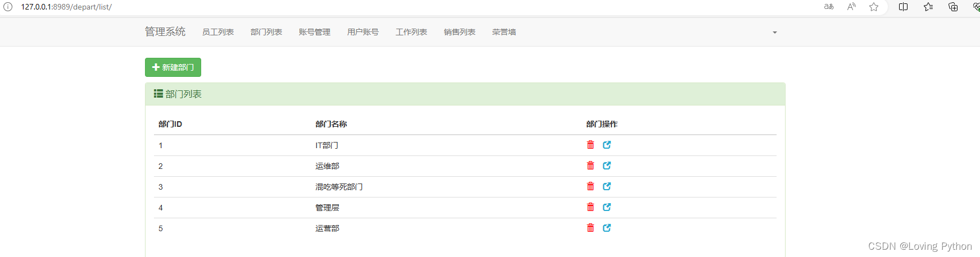Open edit icon for 运营部 row
This screenshot has width=980, height=257.
coord(607,228)
